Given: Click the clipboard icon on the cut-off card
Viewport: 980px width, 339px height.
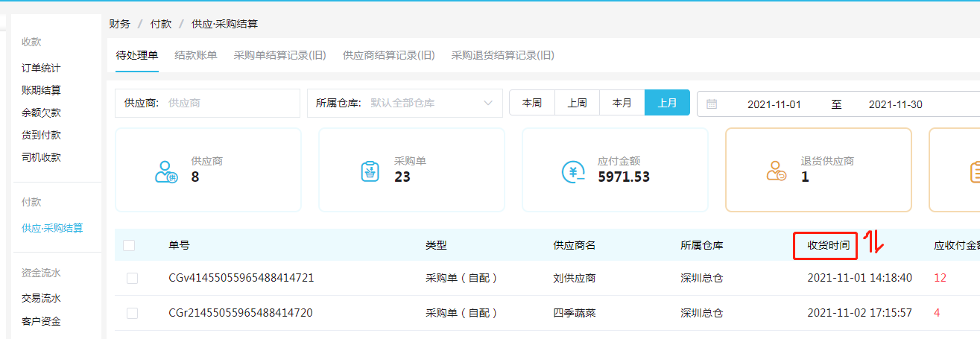Looking at the screenshot, I should click(975, 171).
